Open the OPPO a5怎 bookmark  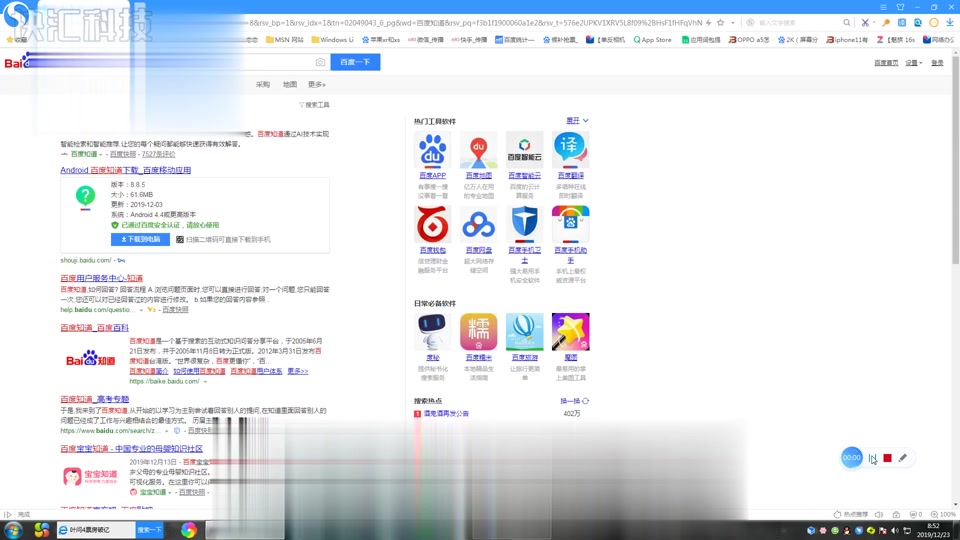coord(749,40)
